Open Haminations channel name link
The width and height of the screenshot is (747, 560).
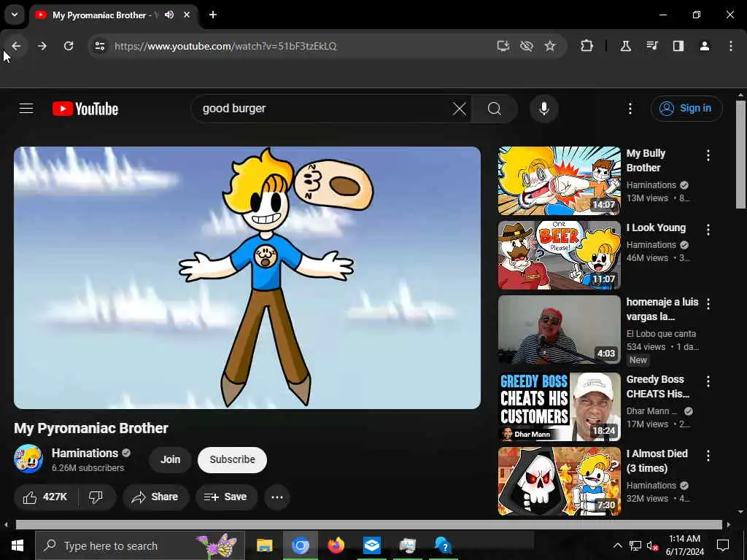click(x=85, y=453)
